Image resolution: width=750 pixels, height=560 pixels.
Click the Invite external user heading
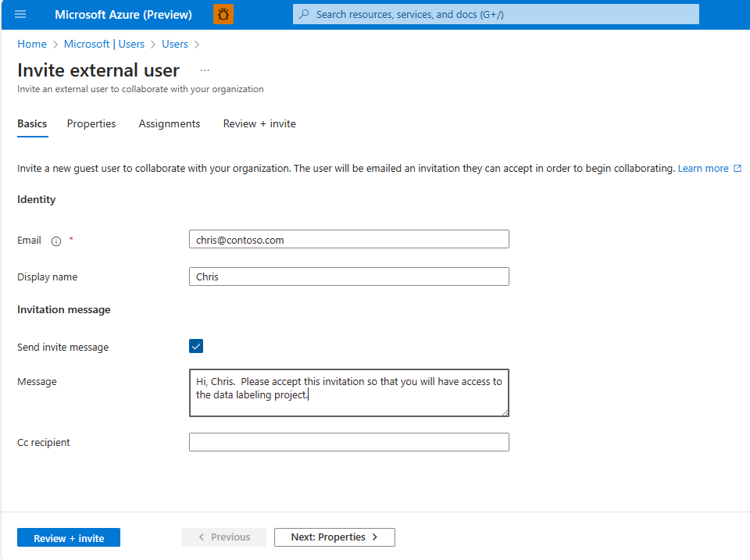(x=98, y=70)
